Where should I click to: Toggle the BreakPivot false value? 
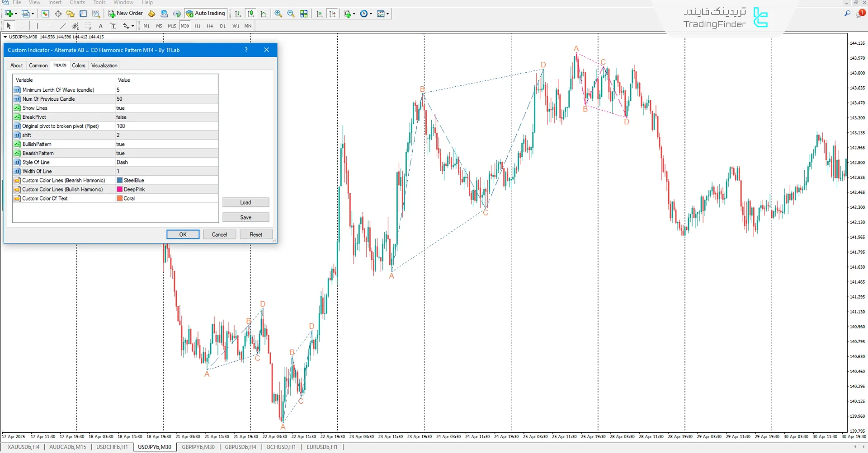(x=166, y=117)
